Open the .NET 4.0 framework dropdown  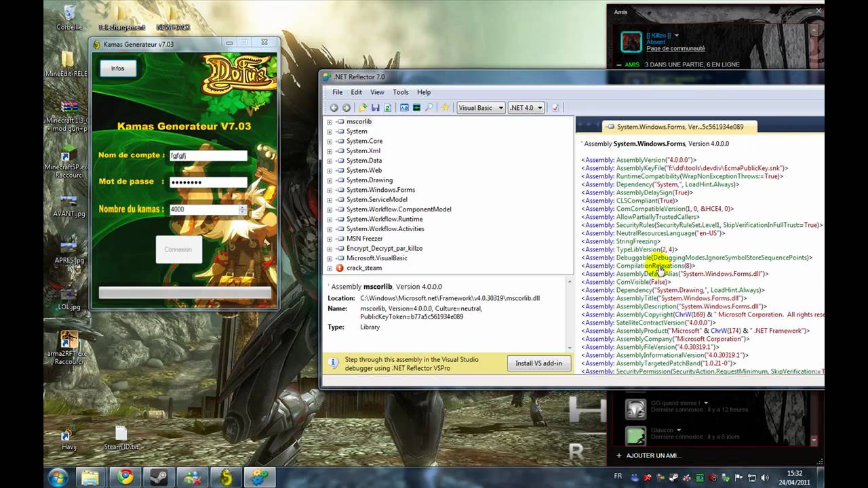tap(526, 108)
